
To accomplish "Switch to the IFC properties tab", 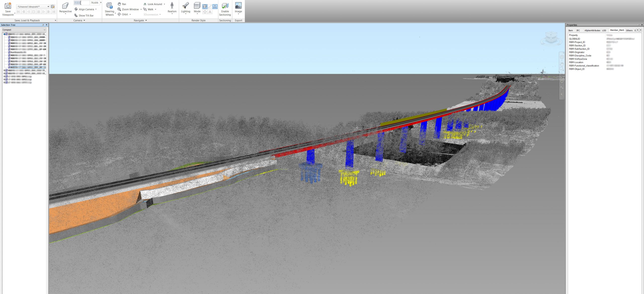I will (x=578, y=30).
